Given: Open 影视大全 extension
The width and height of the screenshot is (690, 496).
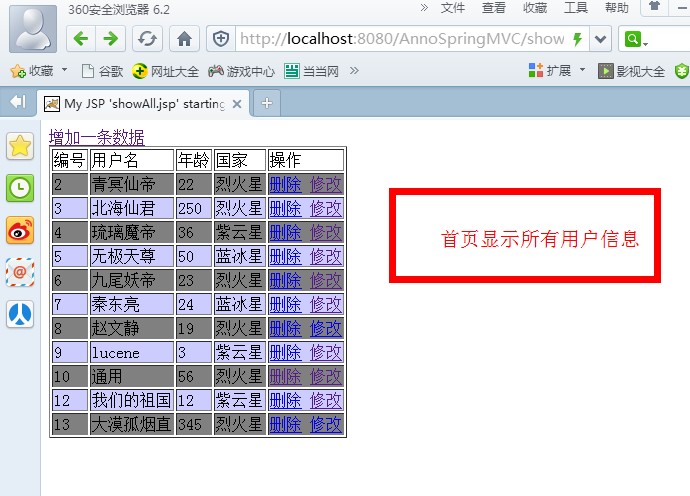Looking at the screenshot, I should point(631,71).
